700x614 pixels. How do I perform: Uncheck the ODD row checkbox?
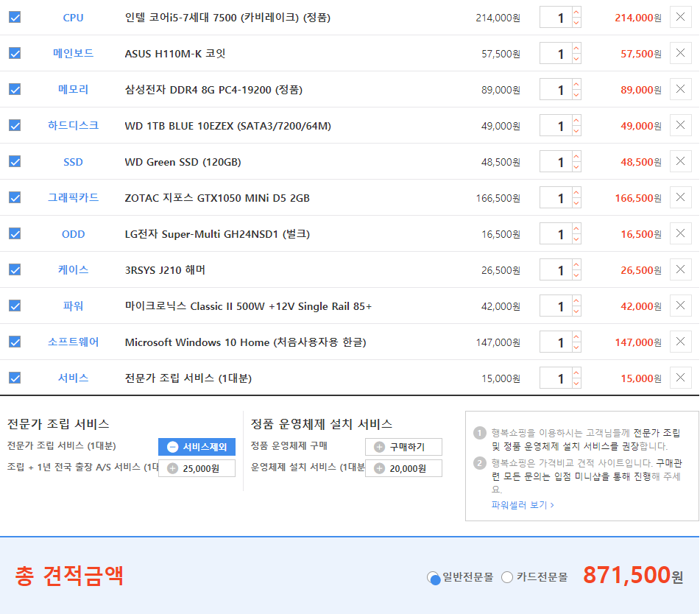click(15, 233)
